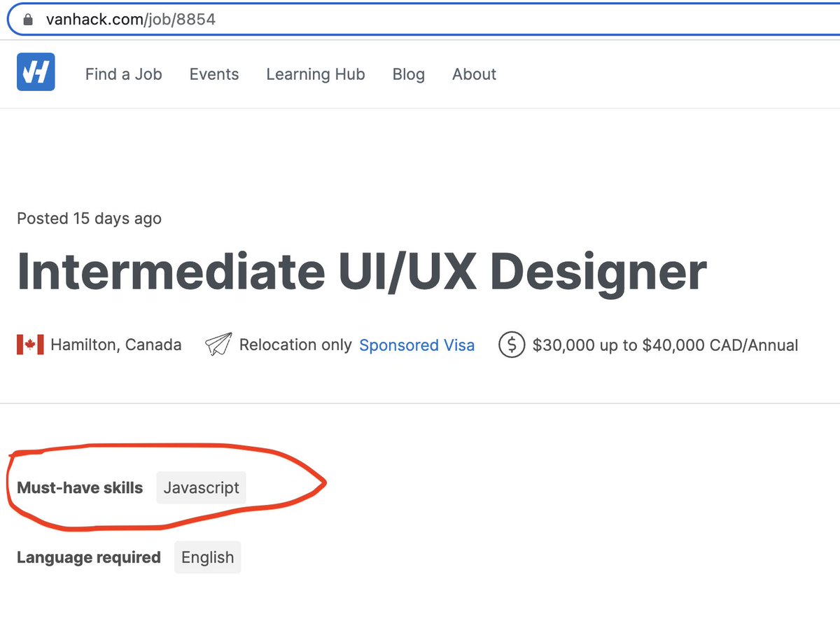Click the Intermediate UI/UX Designer title
Image resolution: width=840 pixels, height=624 pixels.
click(x=362, y=272)
